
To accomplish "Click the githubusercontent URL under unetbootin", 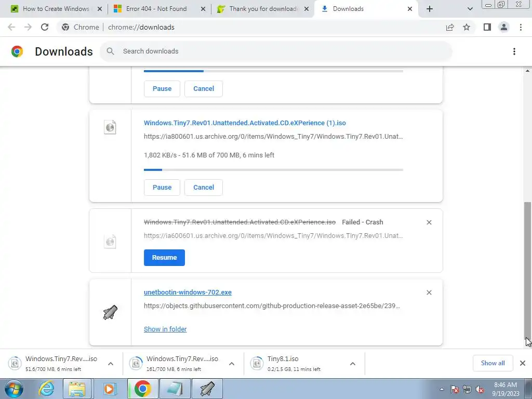I will [272, 305].
